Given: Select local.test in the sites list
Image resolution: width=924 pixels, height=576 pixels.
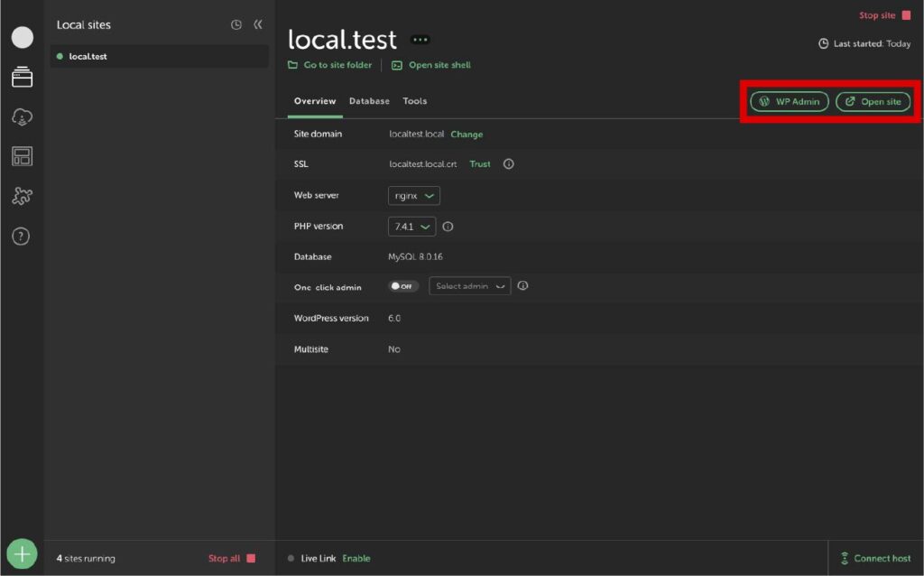Looking at the screenshot, I should pyautogui.click(x=159, y=57).
